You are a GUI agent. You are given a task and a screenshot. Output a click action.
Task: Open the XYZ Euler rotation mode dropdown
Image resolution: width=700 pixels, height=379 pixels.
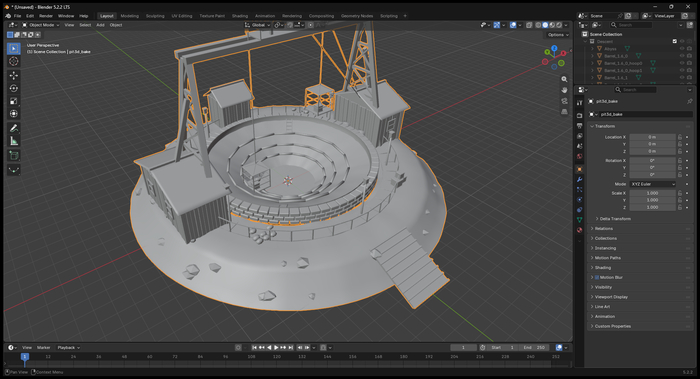coord(653,184)
